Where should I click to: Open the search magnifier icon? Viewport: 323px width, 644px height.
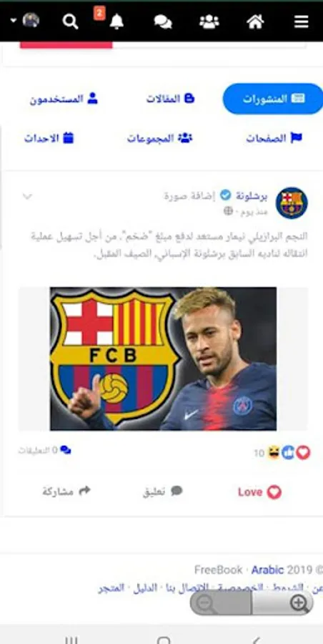coord(70,21)
